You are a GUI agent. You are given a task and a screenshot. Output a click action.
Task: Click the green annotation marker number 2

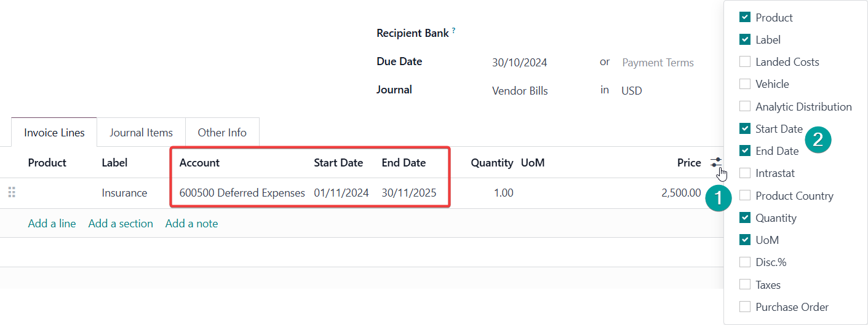click(819, 139)
